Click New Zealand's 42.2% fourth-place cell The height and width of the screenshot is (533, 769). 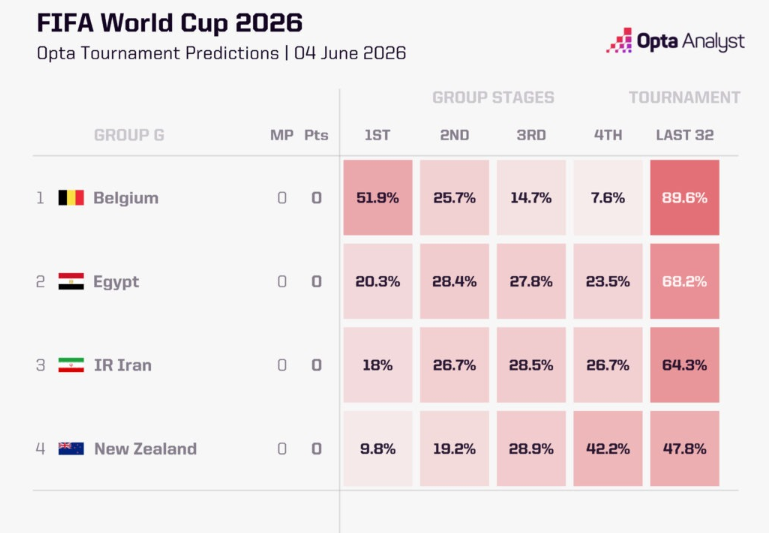[x=608, y=449]
